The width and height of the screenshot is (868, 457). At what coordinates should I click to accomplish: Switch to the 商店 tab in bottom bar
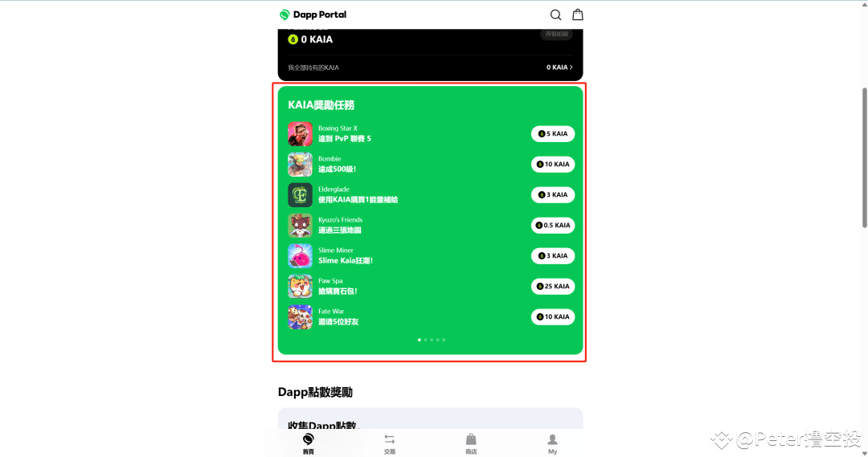click(x=471, y=443)
